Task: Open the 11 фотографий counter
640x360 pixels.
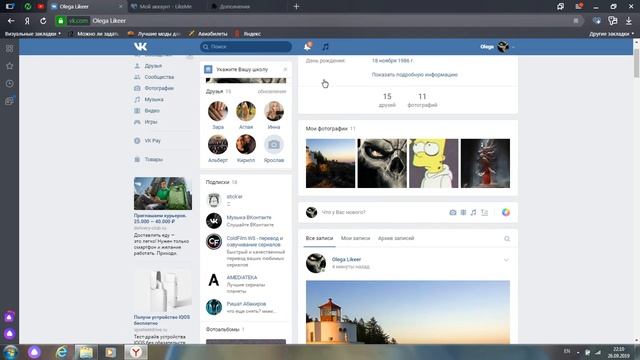Action: tap(422, 100)
